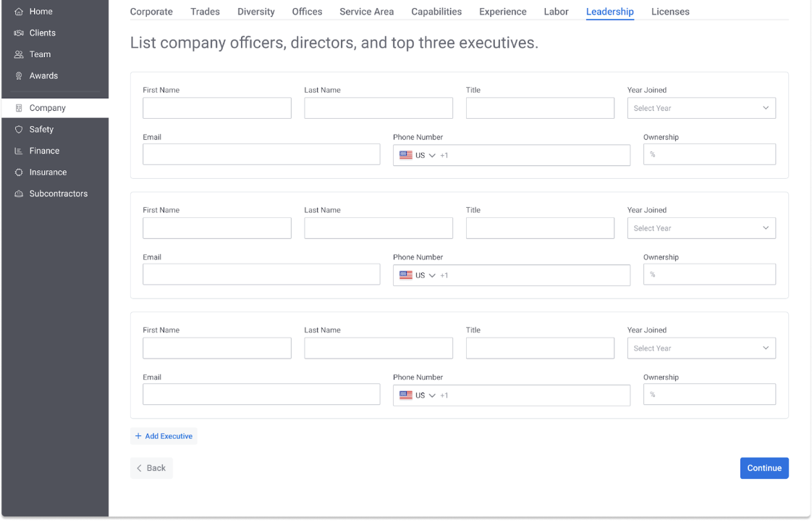Click the Subcontractors hard hat icon
The height and width of the screenshot is (523, 812).
[x=19, y=194]
